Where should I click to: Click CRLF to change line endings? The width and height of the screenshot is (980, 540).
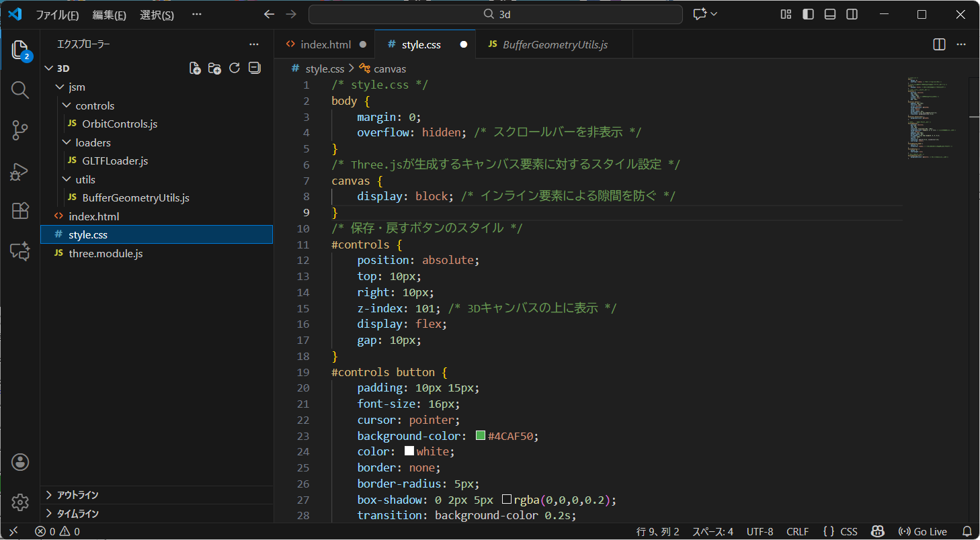(797, 531)
